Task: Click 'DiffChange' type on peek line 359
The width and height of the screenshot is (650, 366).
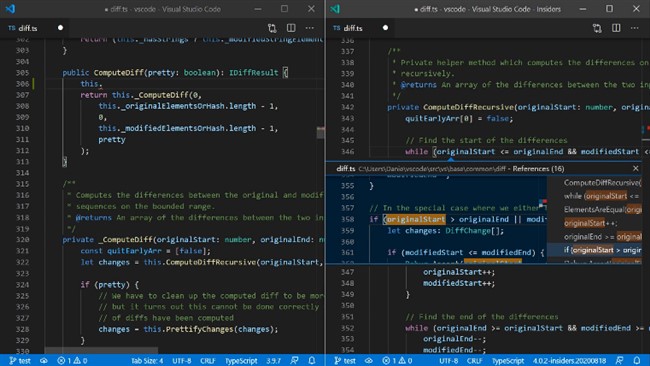Action: (468, 230)
